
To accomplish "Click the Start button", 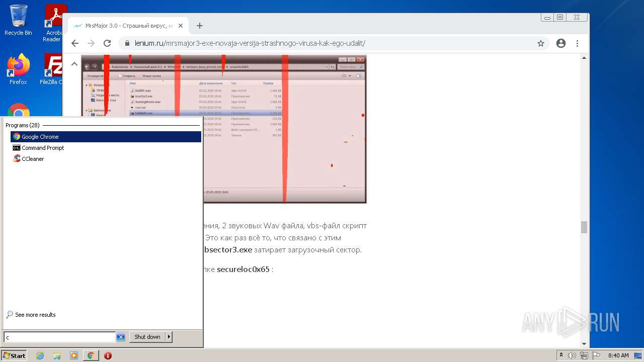I will 14,355.
